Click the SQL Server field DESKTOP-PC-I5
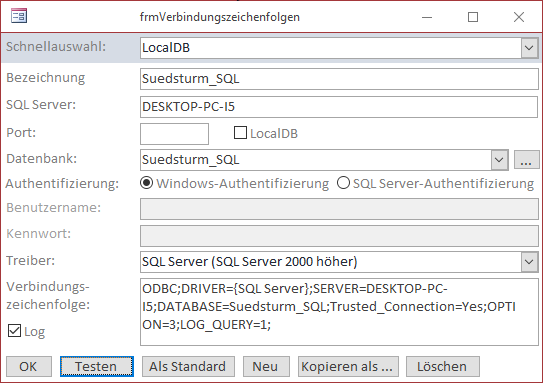This screenshot has width=543, height=383. (339, 107)
